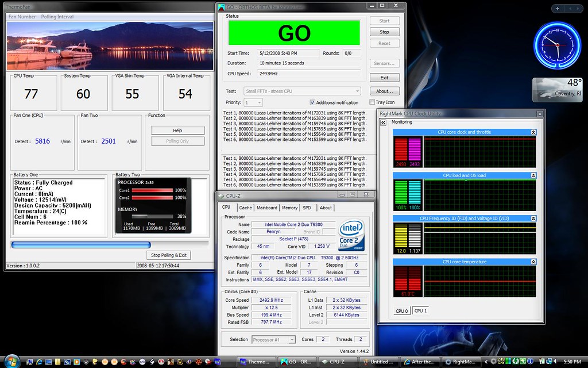
Task: Open the Windows Start orb
Action: 12,361
